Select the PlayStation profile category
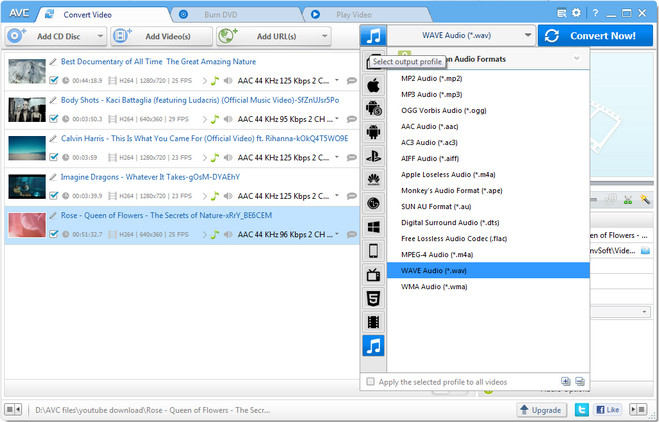659x422 pixels. [x=373, y=156]
